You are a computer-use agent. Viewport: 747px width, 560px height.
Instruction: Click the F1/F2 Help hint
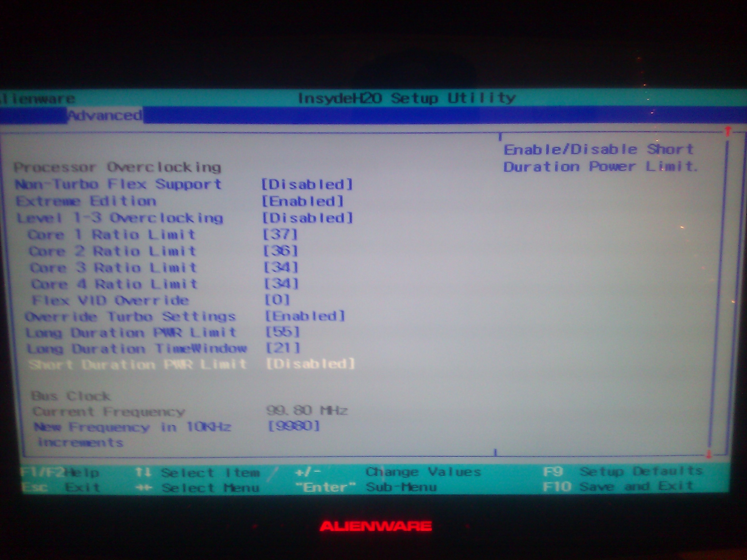pyautogui.click(x=60, y=473)
